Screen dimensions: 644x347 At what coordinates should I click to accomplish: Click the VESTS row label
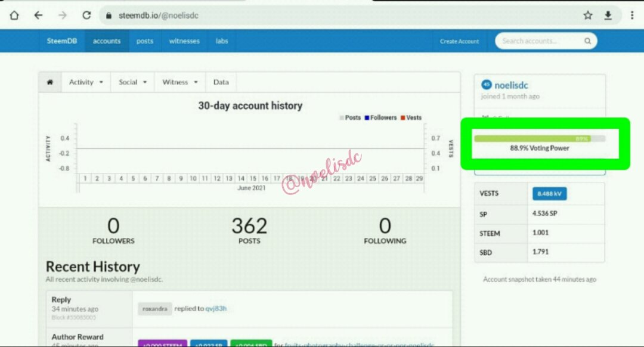[489, 193]
